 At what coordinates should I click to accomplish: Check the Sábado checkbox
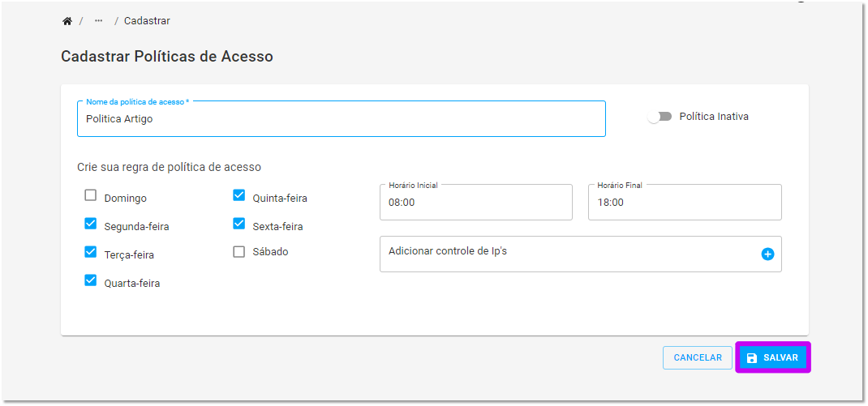pyautogui.click(x=239, y=252)
